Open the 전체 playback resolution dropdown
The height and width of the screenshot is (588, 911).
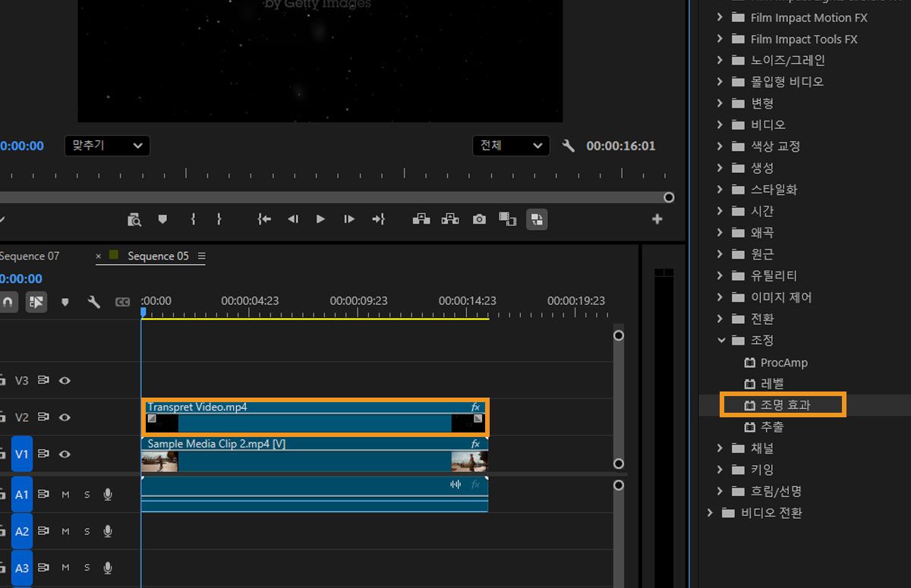[510, 146]
